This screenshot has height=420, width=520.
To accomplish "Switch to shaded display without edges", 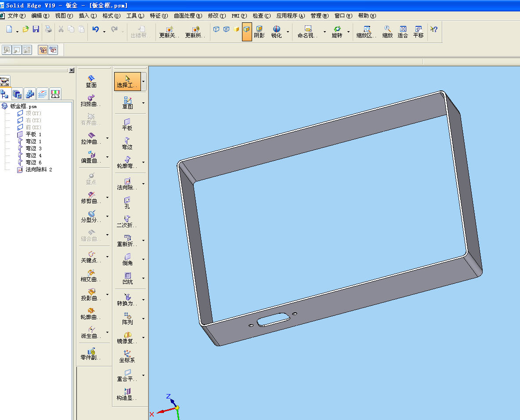I will (x=236, y=29).
